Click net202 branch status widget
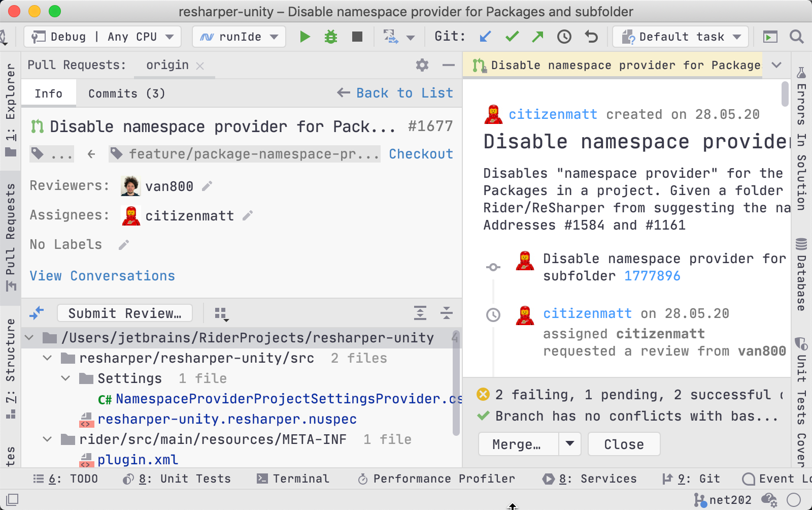The width and height of the screenshot is (812, 510). tap(723, 500)
